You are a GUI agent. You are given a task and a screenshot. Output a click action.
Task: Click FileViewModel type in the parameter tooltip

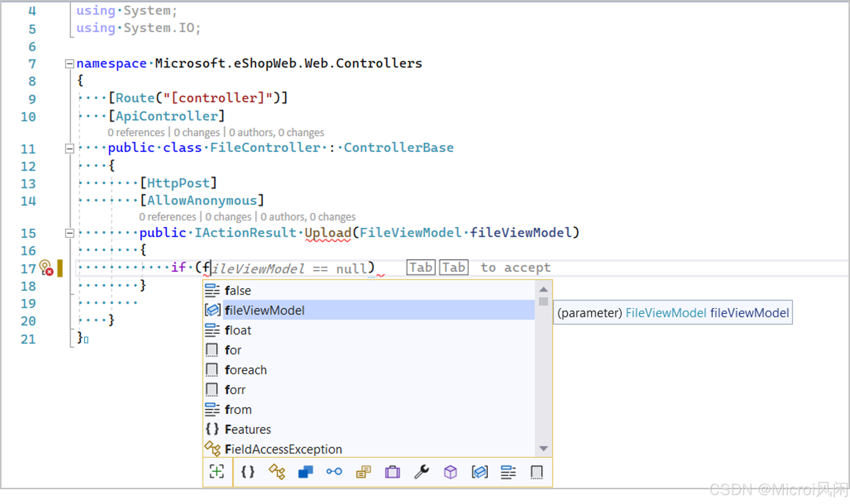[x=666, y=313]
